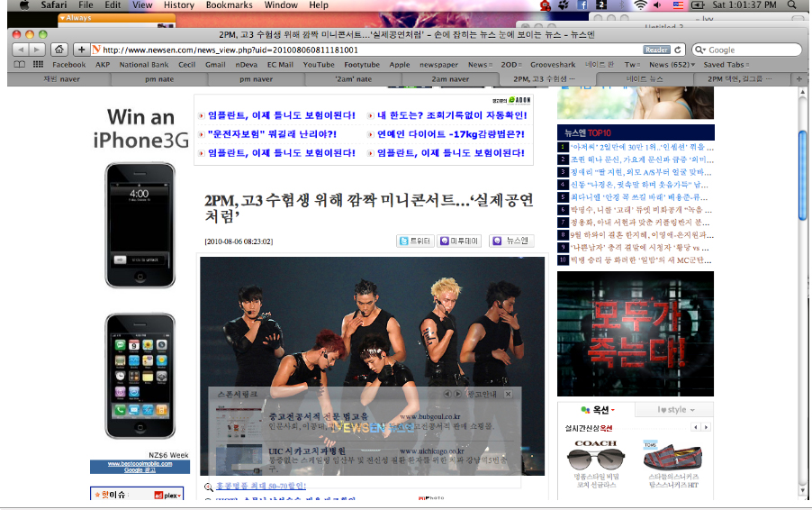Close the 스폰서링크 overlay with X
This screenshot has height=510, width=812.
pyautogui.click(x=508, y=394)
